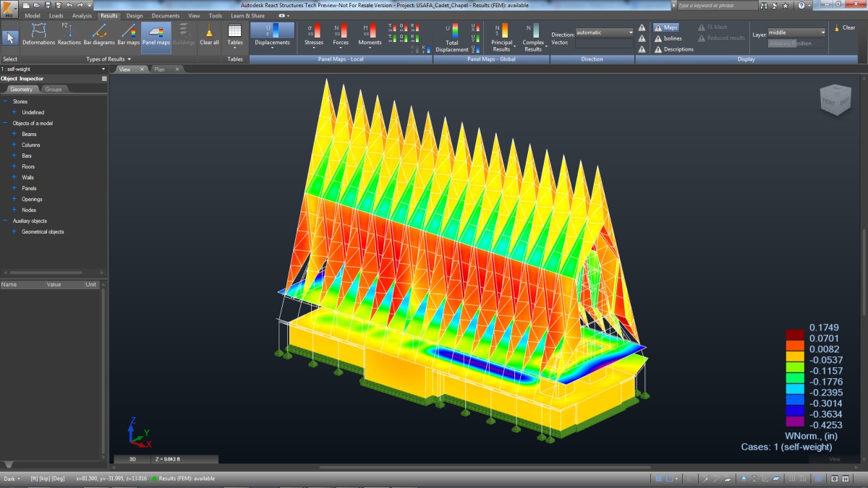868x488 pixels.
Task: Show Bar diagrams results
Action: (x=98, y=34)
